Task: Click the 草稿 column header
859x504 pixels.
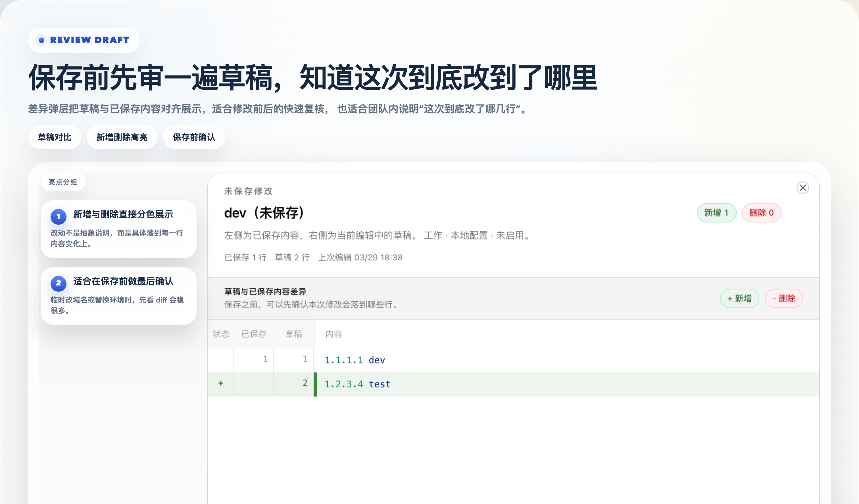Action: 293,334
